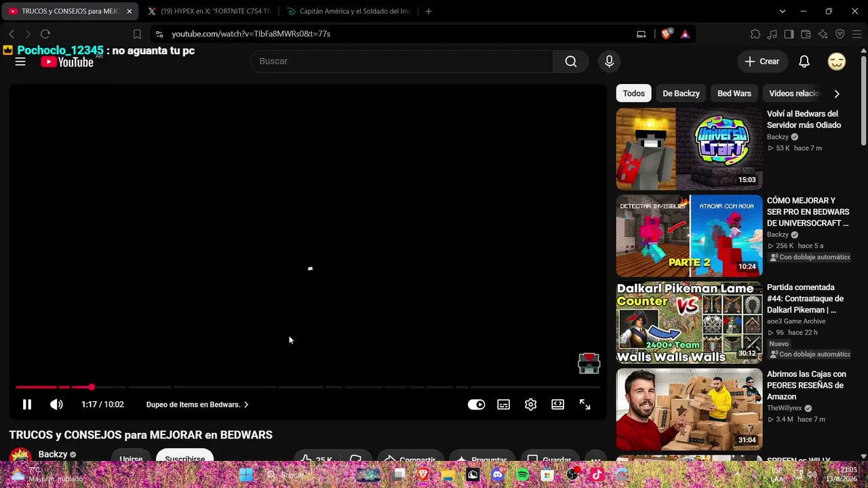Open 'Volví al Bedwars del Servidor más Odiado'
The image size is (868, 488).
(804, 119)
